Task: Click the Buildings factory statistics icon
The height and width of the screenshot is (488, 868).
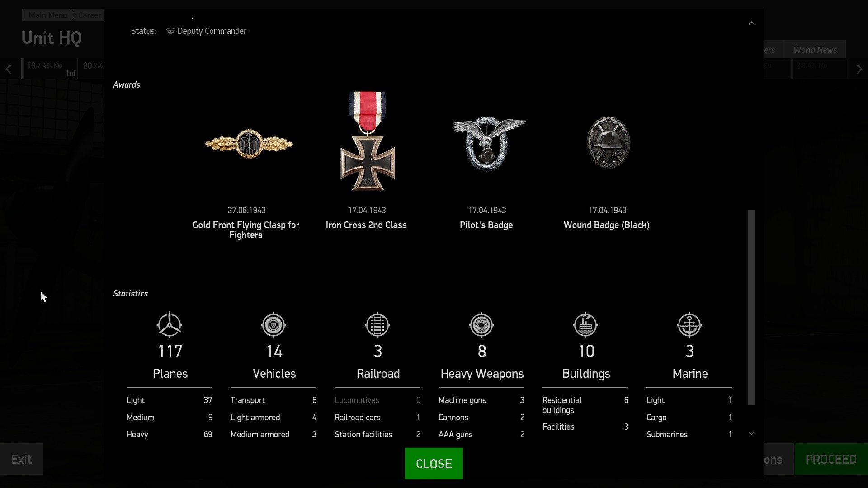Action: pyautogui.click(x=585, y=324)
